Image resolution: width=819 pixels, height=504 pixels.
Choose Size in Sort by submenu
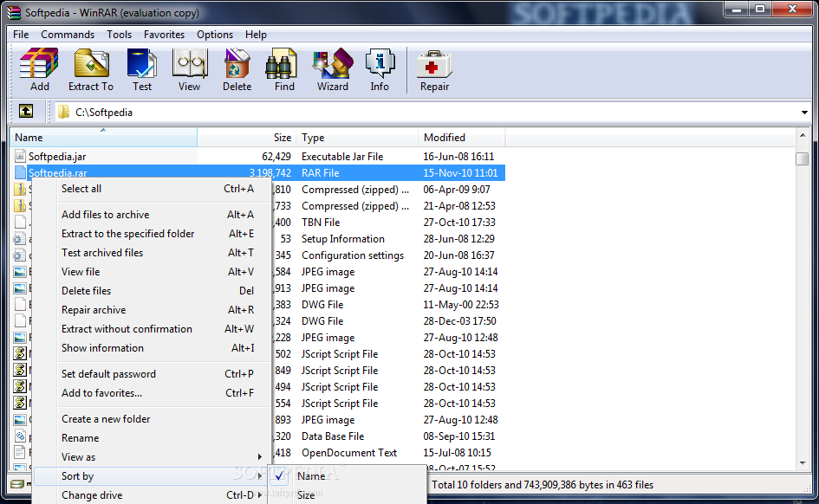tap(347, 494)
